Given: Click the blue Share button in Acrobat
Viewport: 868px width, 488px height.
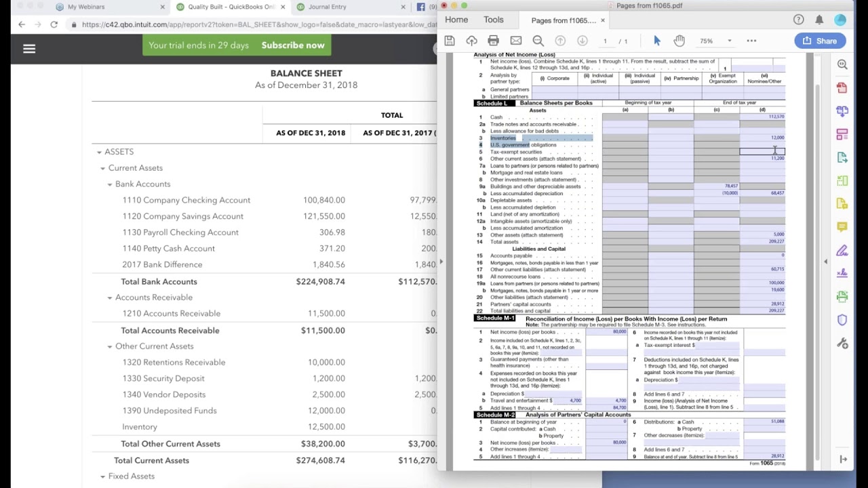Looking at the screenshot, I should (x=820, y=41).
